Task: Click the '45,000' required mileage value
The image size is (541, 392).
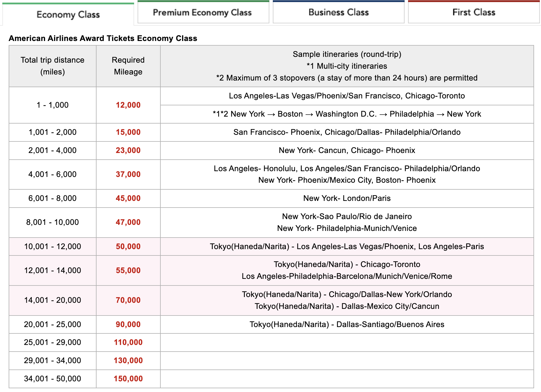Action: pos(128,198)
